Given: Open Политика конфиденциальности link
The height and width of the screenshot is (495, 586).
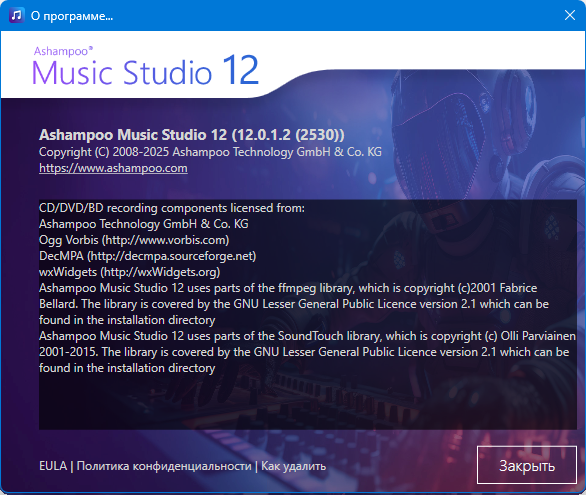Looking at the screenshot, I should point(164,466).
